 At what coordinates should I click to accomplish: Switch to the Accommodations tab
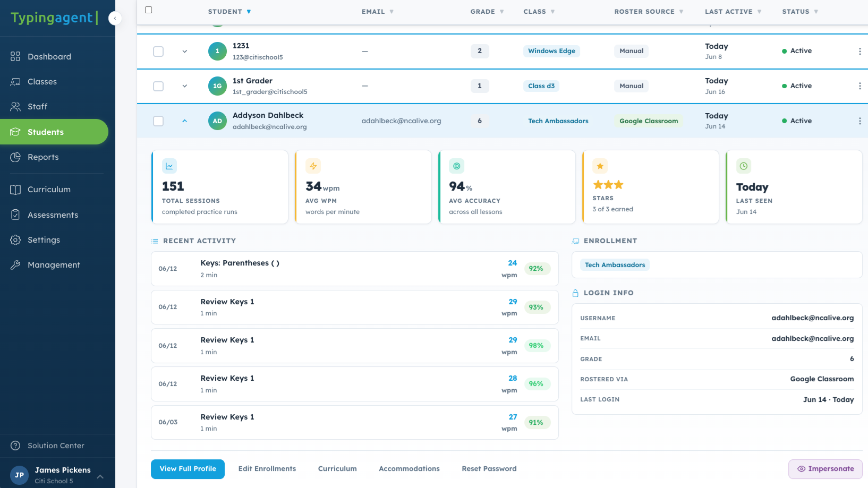(409, 469)
